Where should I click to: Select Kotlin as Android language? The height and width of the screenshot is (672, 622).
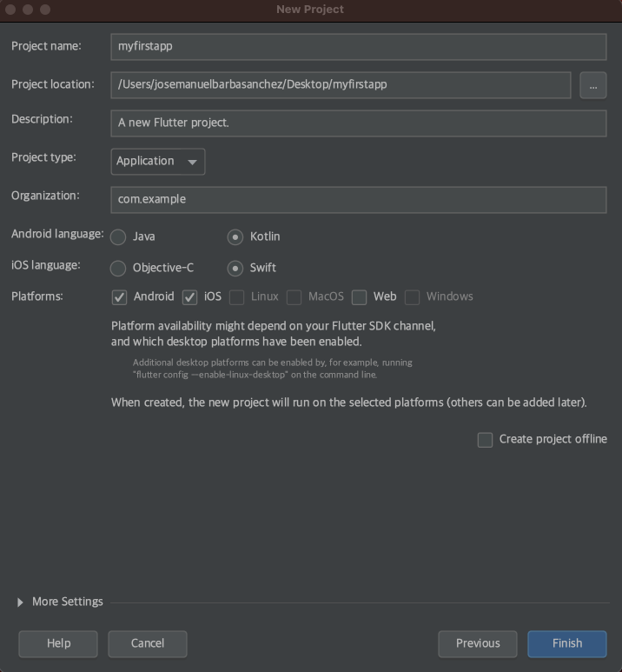pos(235,237)
